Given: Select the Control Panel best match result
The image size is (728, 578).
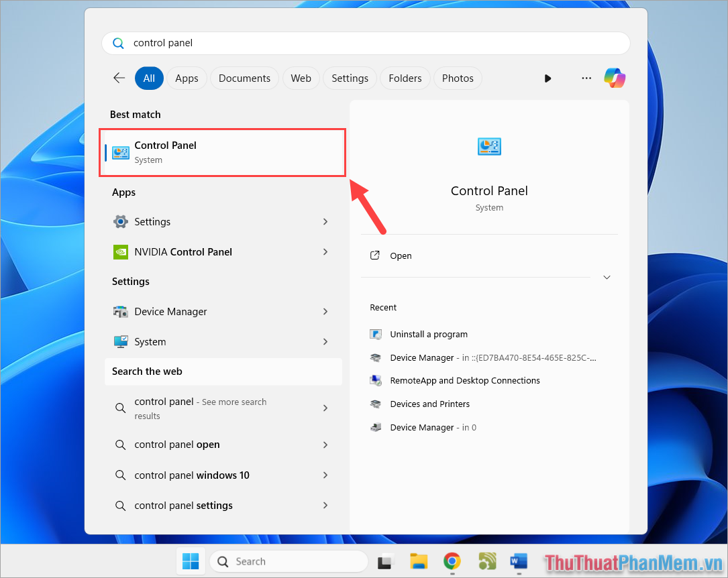Looking at the screenshot, I should click(222, 153).
